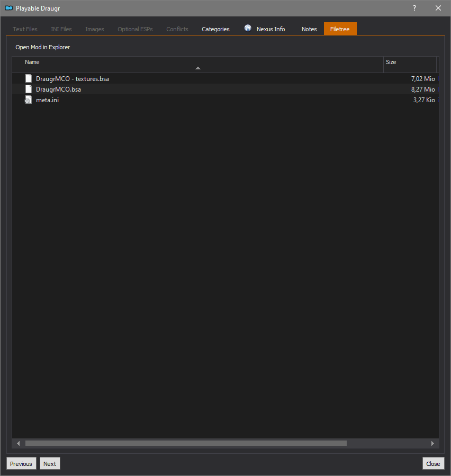Viewport: 451px width, 476px height.
Task: Select the meta.ini file name
Action: 47,100
